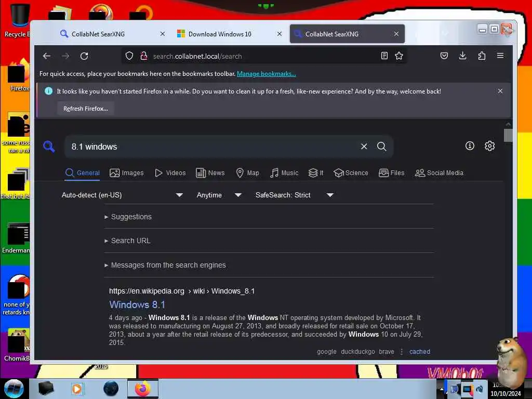The image size is (532, 399).
Task: Open SearXNG preferences gear icon
Action: click(x=489, y=146)
